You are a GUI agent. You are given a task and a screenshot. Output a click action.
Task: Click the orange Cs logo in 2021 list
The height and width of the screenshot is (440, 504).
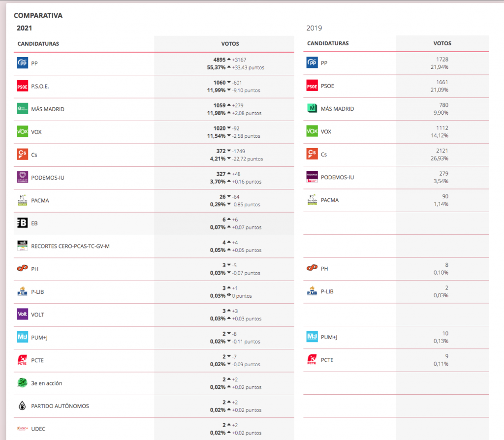click(x=23, y=155)
